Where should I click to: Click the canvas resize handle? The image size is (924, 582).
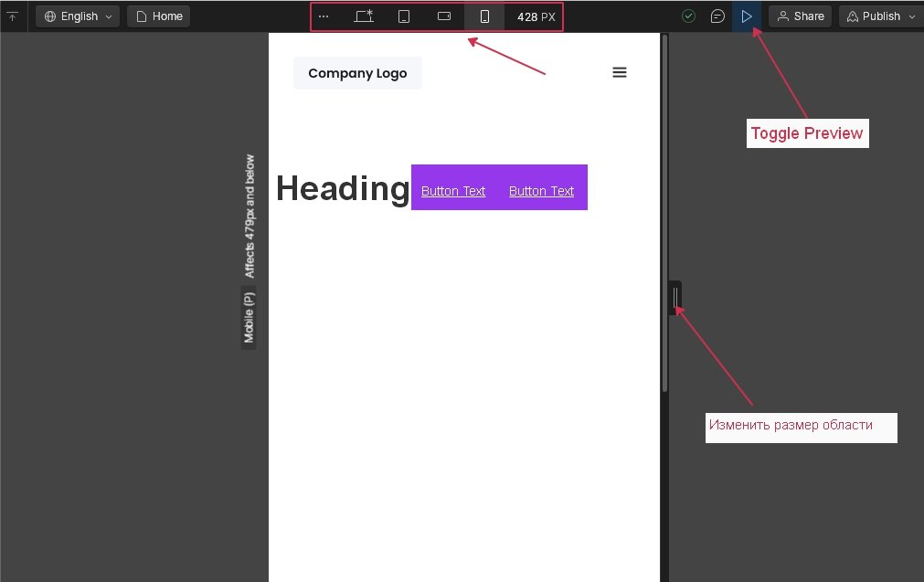pyautogui.click(x=675, y=298)
